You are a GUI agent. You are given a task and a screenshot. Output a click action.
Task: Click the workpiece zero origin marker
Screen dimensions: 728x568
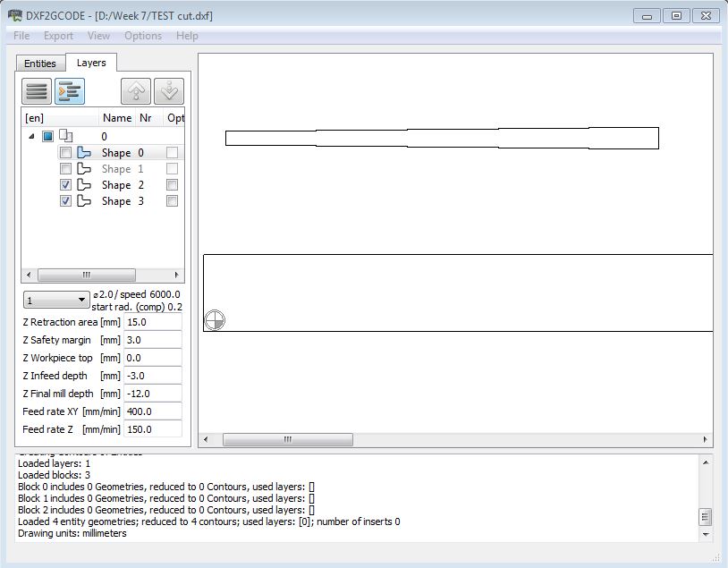point(215,320)
